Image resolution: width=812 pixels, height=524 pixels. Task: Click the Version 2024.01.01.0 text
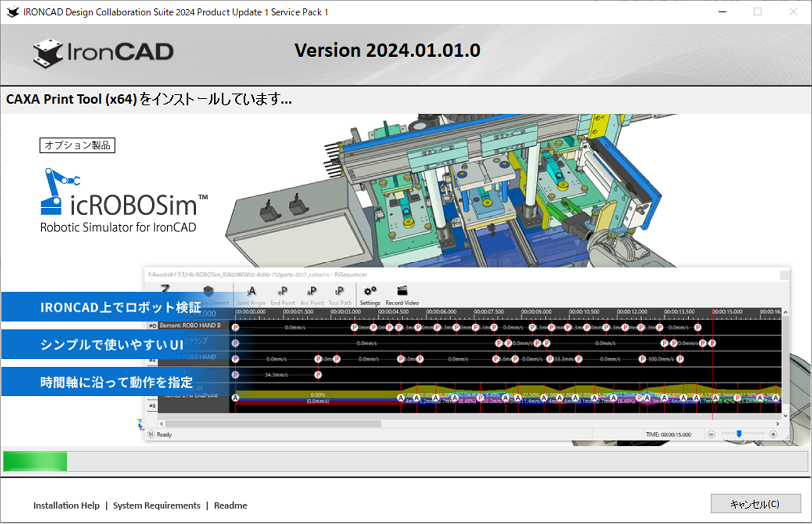387,50
